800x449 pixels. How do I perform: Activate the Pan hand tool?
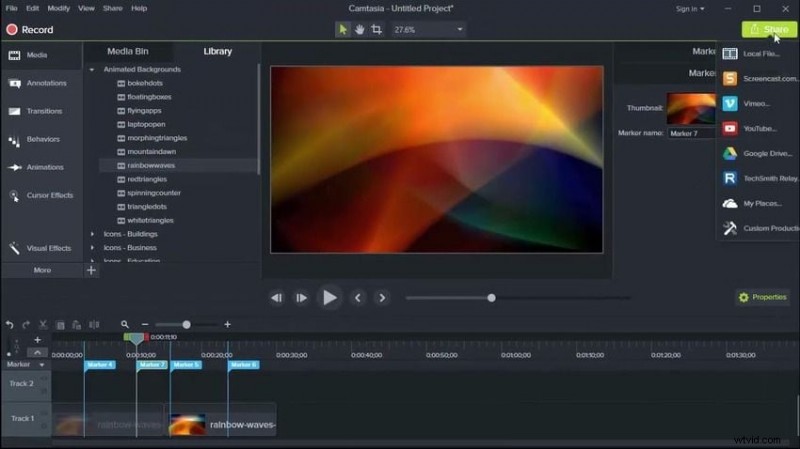pos(360,30)
